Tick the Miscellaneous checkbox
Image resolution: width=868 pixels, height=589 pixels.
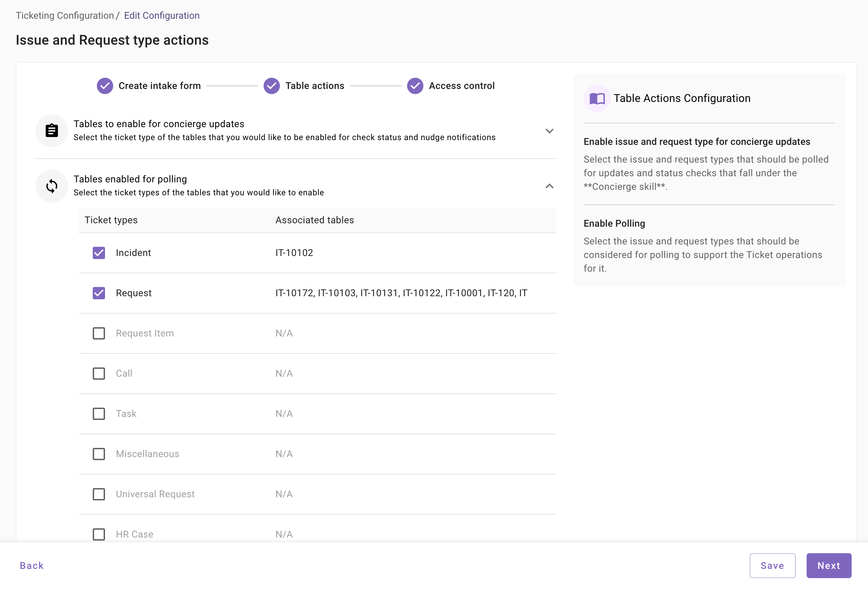coord(99,454)
